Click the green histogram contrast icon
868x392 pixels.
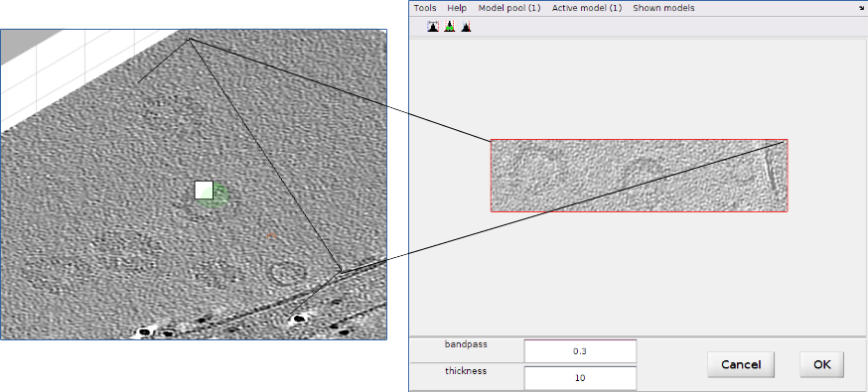[x=450, y=27]
